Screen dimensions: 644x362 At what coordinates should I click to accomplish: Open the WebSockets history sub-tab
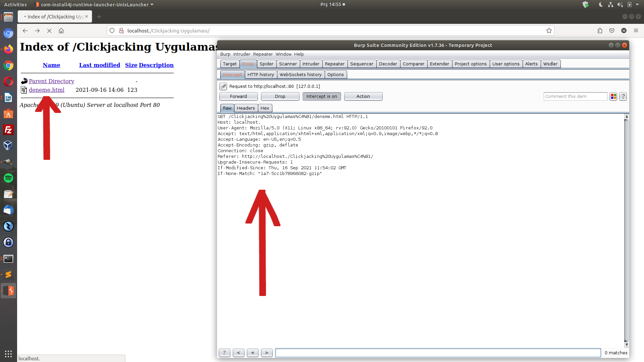pos(301,75)
